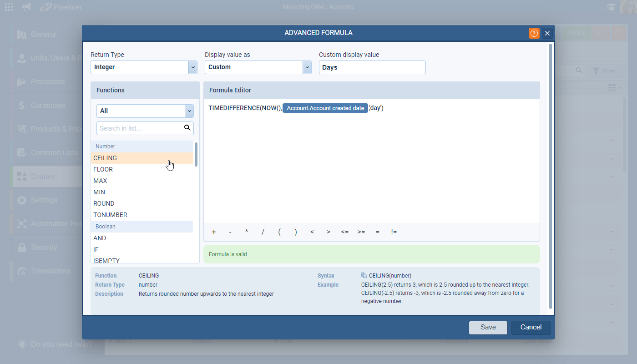Select the FLOOR function in list
637x364 pixels.
pyautogui.click(x=103, y=169)
